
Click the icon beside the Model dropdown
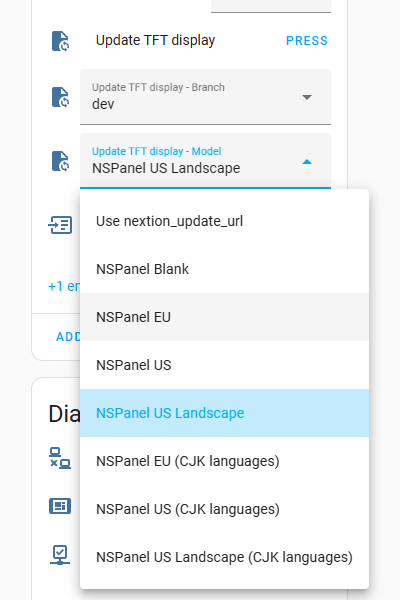(60, 161)
